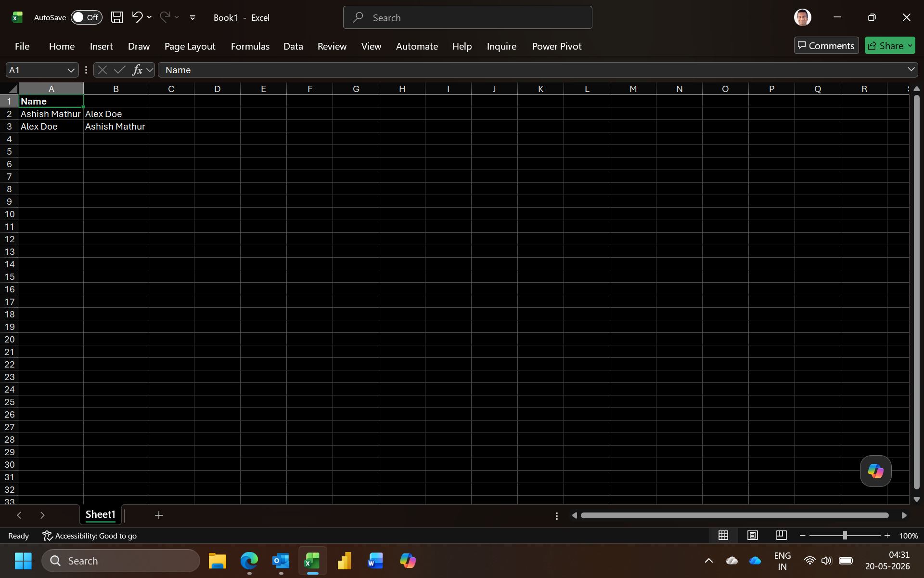The height and width of the screenshot is (578, 924).
Task: Open the user account profile picture
Action: pyautogui.click(x=802, y=17)
